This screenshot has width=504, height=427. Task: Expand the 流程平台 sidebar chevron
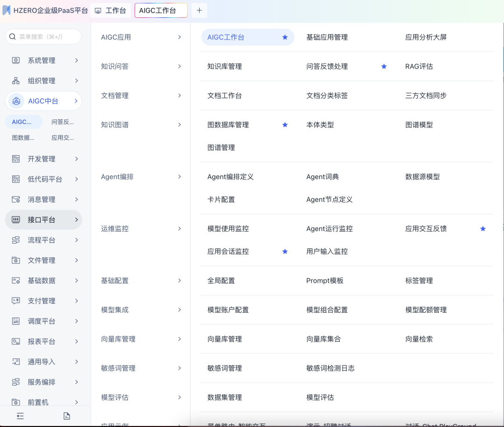(x=77, y=240)
